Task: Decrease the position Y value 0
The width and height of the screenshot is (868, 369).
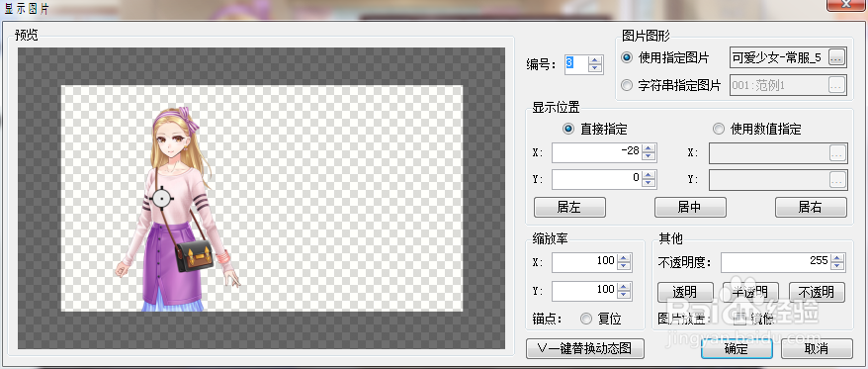Action: tap(649, 183)
